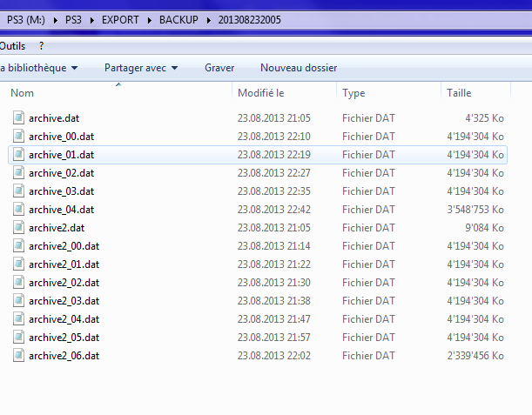This screenshot has width=532, height=415.
Task: Click the archive2.dat file icon
Action: coord(18,228)
